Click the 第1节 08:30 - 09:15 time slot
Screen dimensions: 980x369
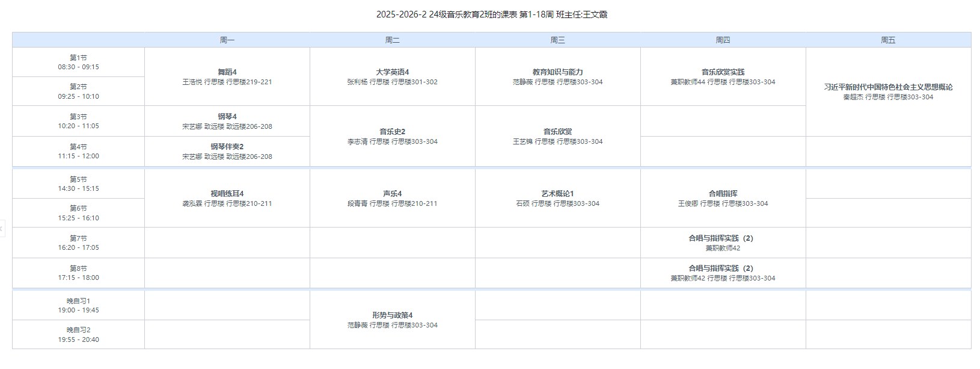[78, 62]
